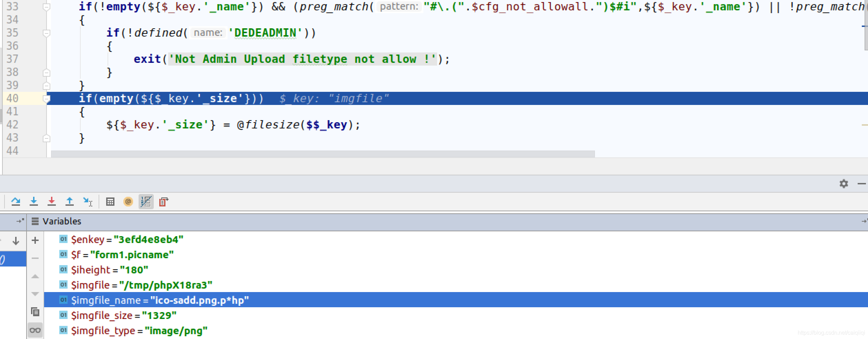Viewport: 868px width, 339px height.
Task: Click the Run to Cursor icon
Action: (88, 201)
